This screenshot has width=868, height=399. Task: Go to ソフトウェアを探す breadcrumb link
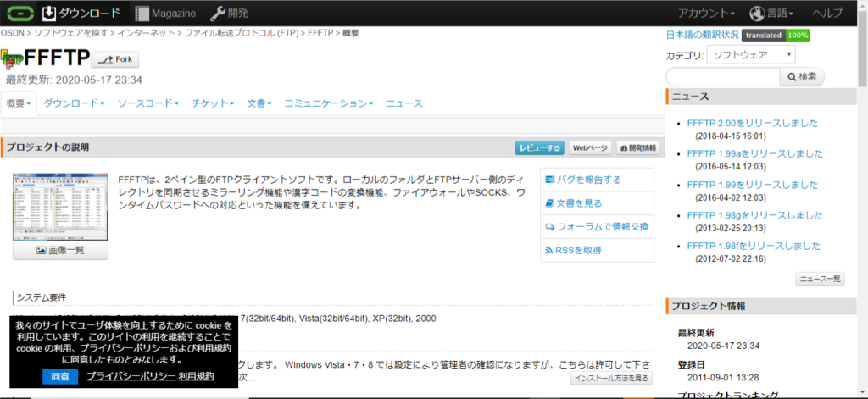(x=71, y=33)
